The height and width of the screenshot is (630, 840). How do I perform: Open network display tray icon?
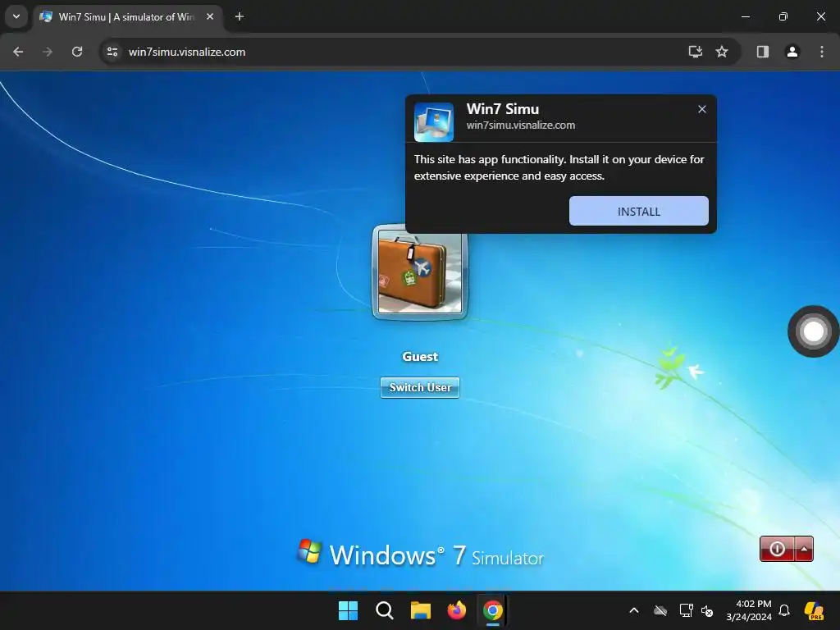pyautogui.click(x=687, y=610)
